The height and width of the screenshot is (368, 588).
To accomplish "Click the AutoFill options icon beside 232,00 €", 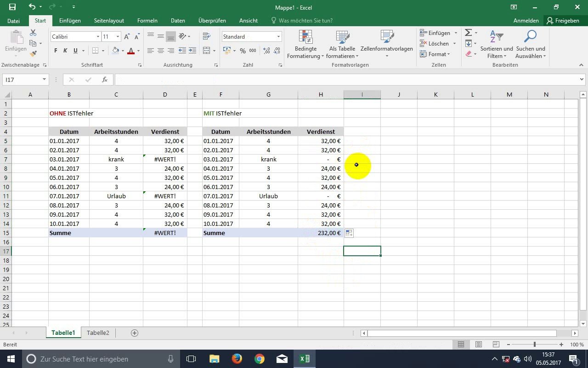I will coord(349,233).
